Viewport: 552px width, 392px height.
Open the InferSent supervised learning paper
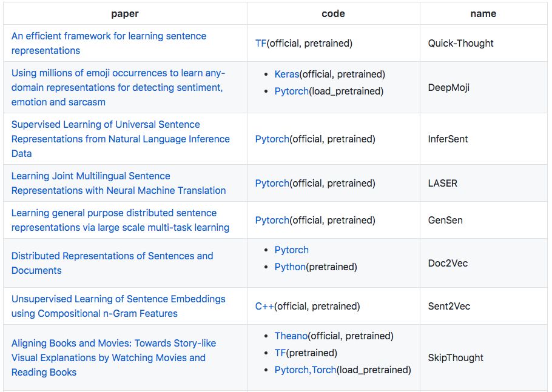pyautogui.click(x=120, y=139)
